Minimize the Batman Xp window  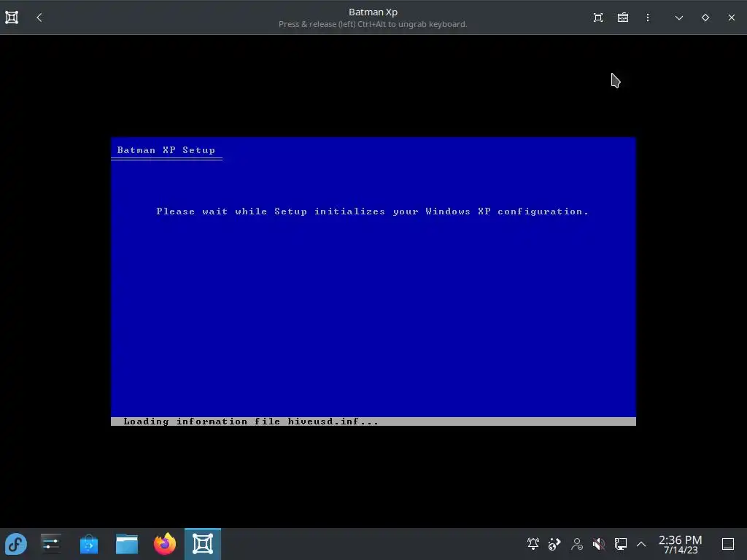click(x=679, y=17)
